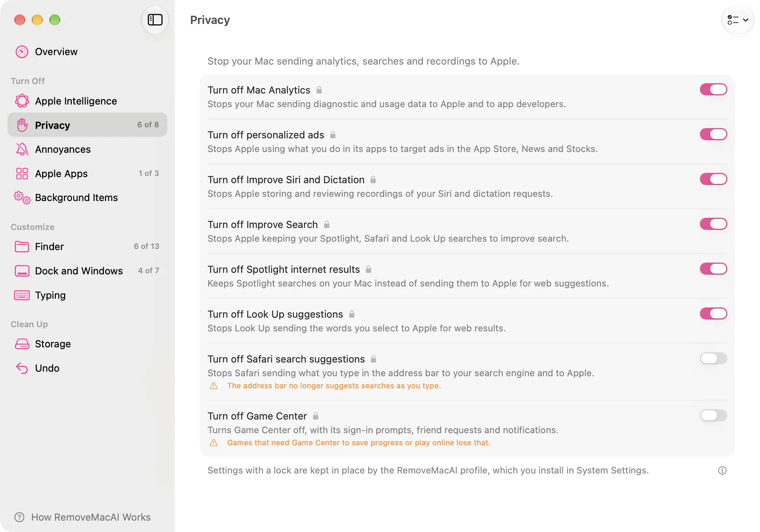Toggle the sidebar visibility icon
Image resolution: width=760 pixels, height=532 pixels.
tap(155, 20)
